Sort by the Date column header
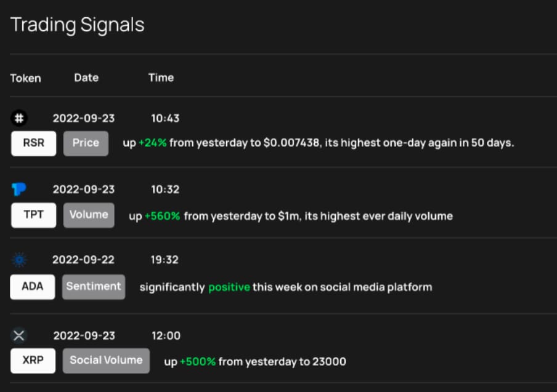The image size is (557, 392). (x=86, y=78)
